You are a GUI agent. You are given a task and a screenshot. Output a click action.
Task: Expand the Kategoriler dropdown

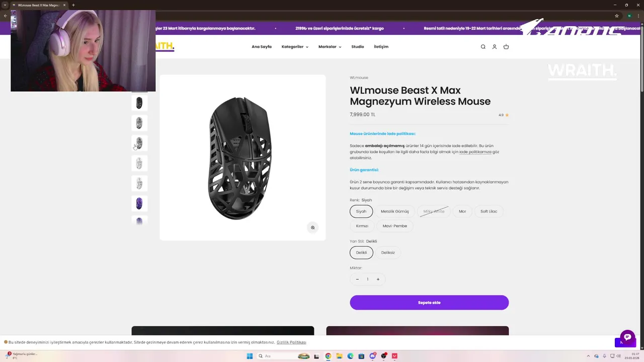point(295,47)
